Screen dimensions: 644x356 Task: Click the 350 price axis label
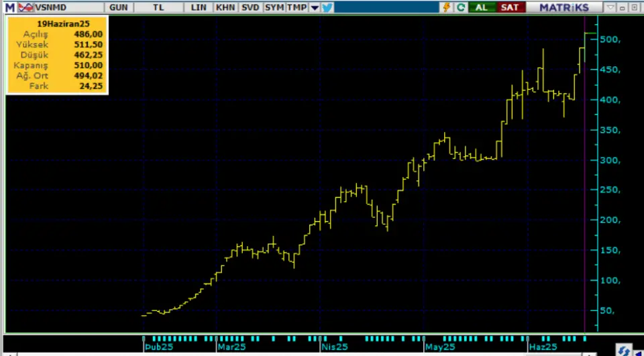610,130
